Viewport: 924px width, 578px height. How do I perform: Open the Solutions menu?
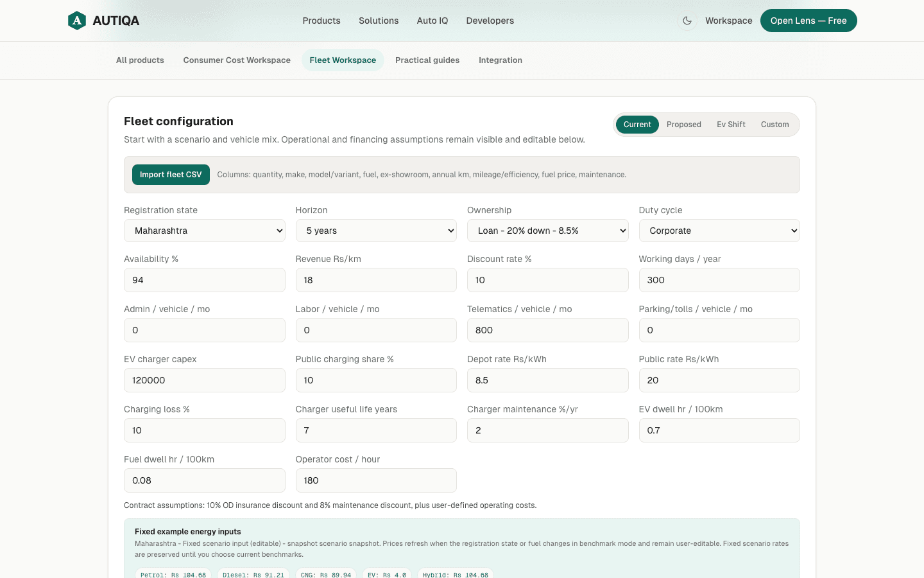point(379,21)
